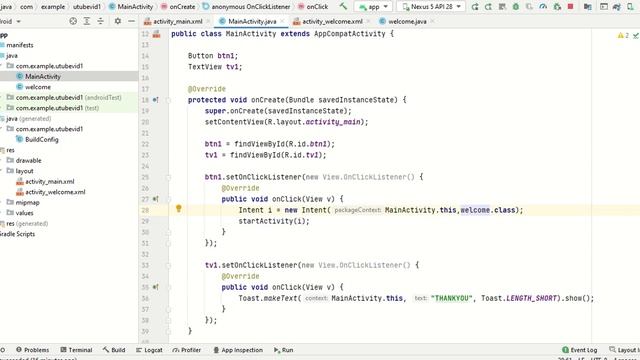Open the Logcat tool window

(149, 350)
